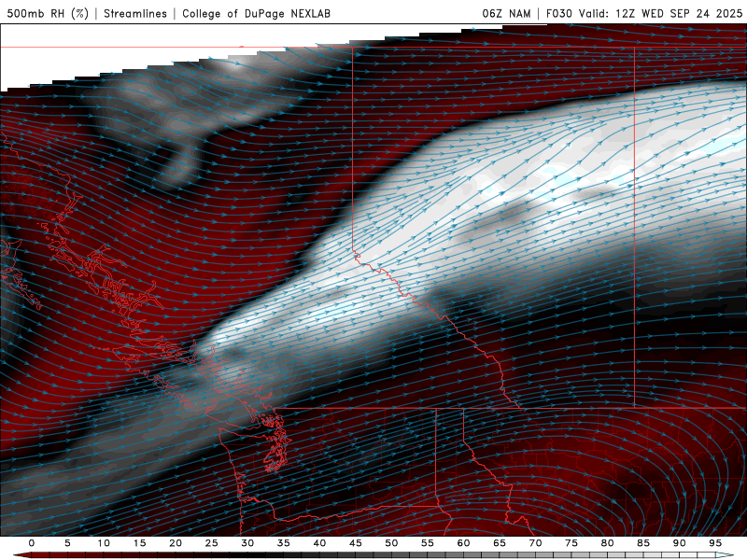This screenshot has height=560, width=747.
Task: Select the "10" value on the color scale
Action: tap(104, 543)
